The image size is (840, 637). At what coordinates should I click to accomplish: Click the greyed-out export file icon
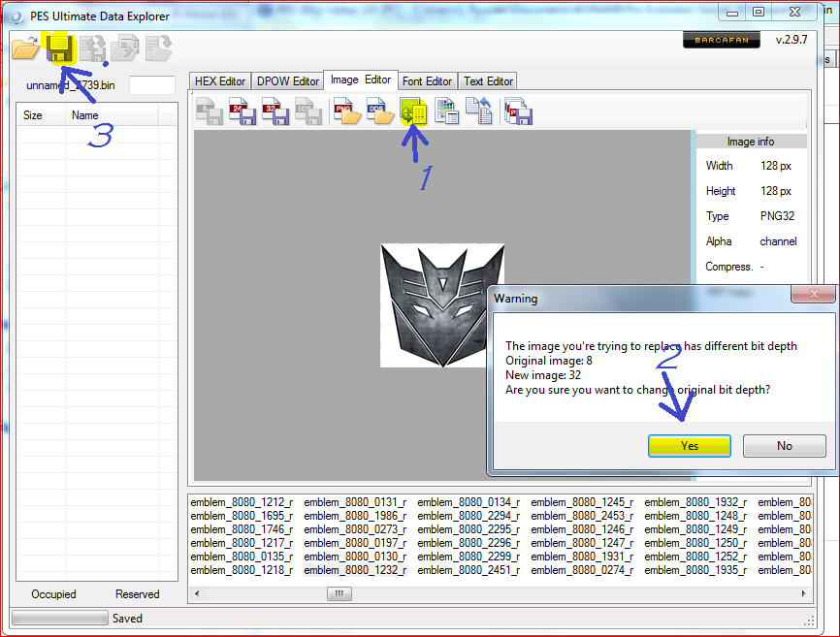click(x=125, y=48)
